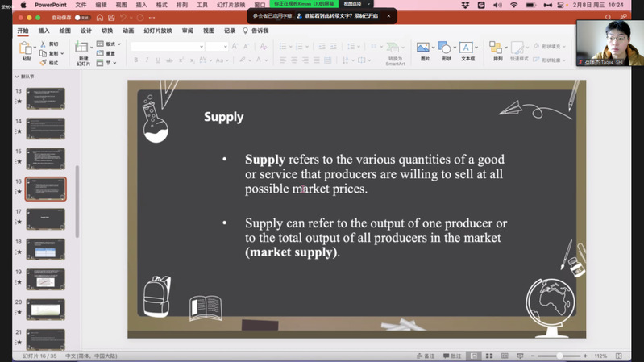This screenshot has height=362, width=644.
Task: Switch to the Insert (插入) ribbon tab
Action: point(44,31)
